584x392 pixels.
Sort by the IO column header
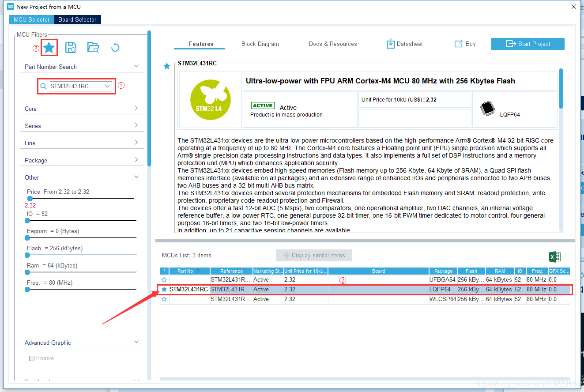click(520, 271)
